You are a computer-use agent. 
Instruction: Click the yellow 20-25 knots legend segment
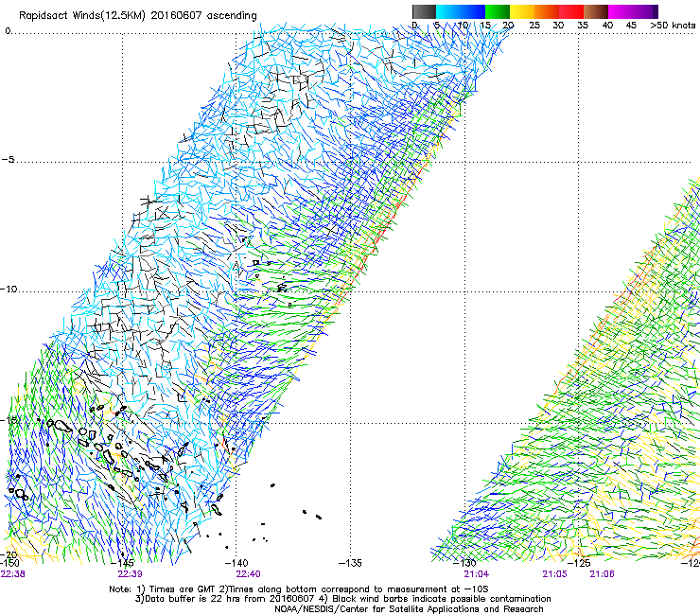point(522,12)
